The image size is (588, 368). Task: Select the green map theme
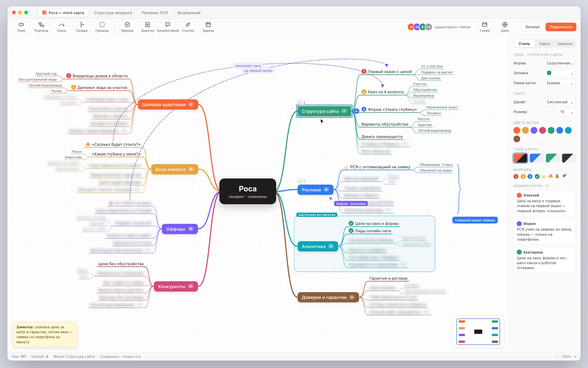coord(552,158)
